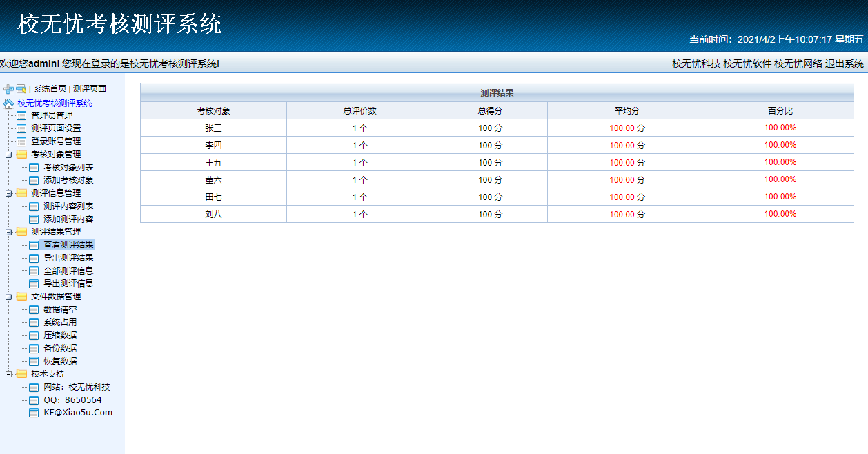This screenshot has width=868, height=454.
Task: Open 测评页面设置 in the sidebar
Action: click(x=56, y=128)
